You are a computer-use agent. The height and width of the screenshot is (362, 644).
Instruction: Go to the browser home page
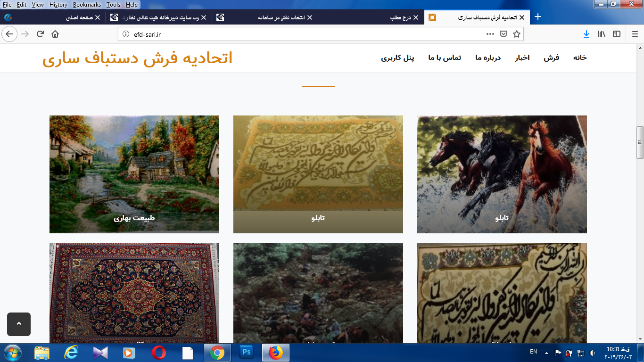click(55, 34)
